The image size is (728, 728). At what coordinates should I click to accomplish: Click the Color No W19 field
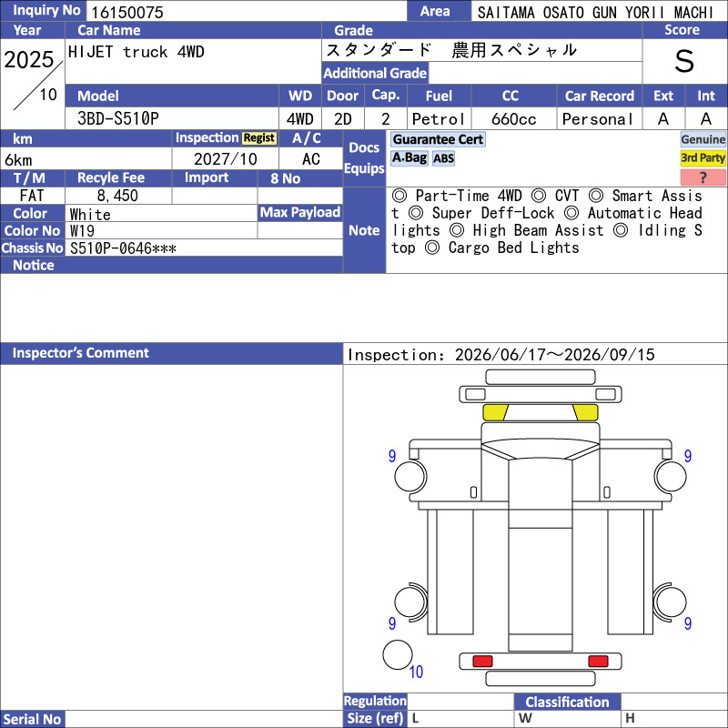click(x=161, y=230)
